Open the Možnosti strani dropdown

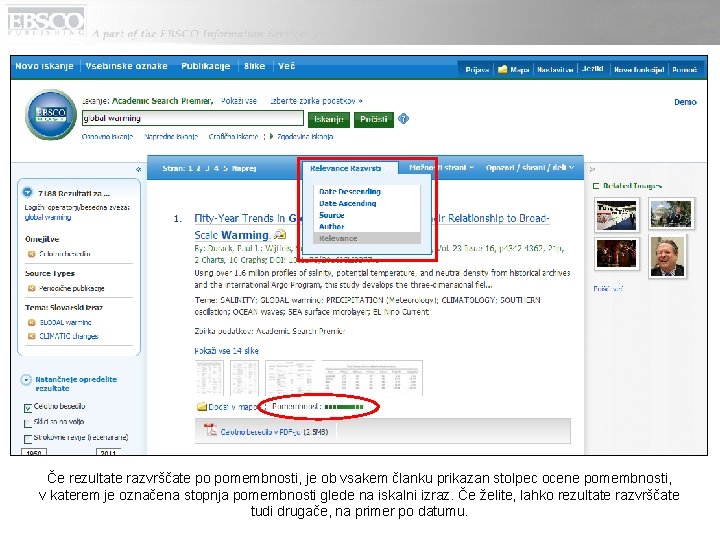[441, 168]
